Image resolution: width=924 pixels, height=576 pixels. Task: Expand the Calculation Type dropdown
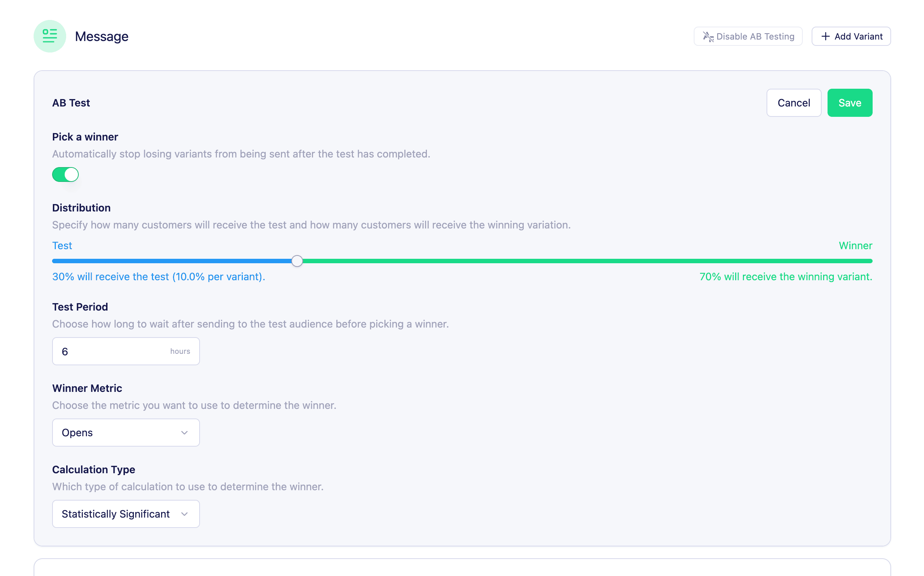pos(126,514)
